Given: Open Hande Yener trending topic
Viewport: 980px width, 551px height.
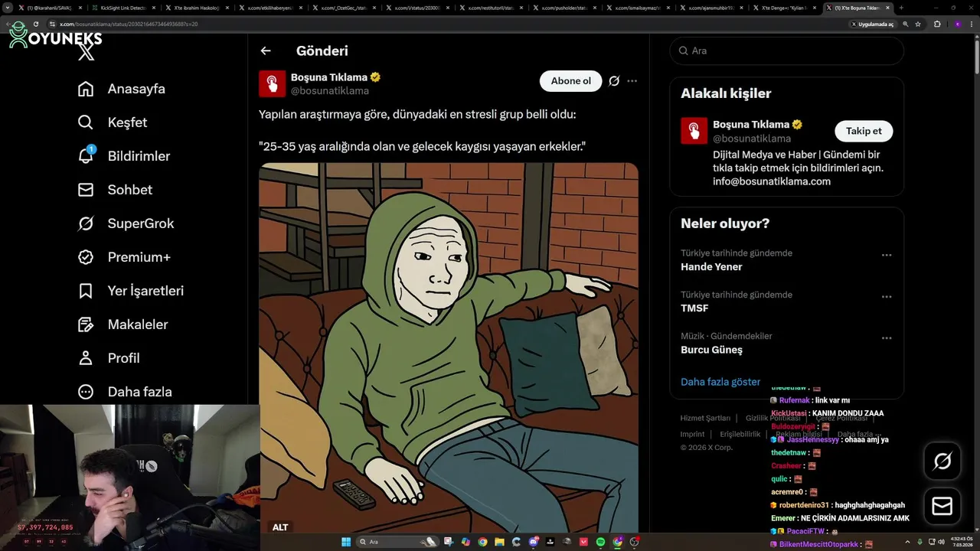Looking at the screenshot, I should (711, 267).
